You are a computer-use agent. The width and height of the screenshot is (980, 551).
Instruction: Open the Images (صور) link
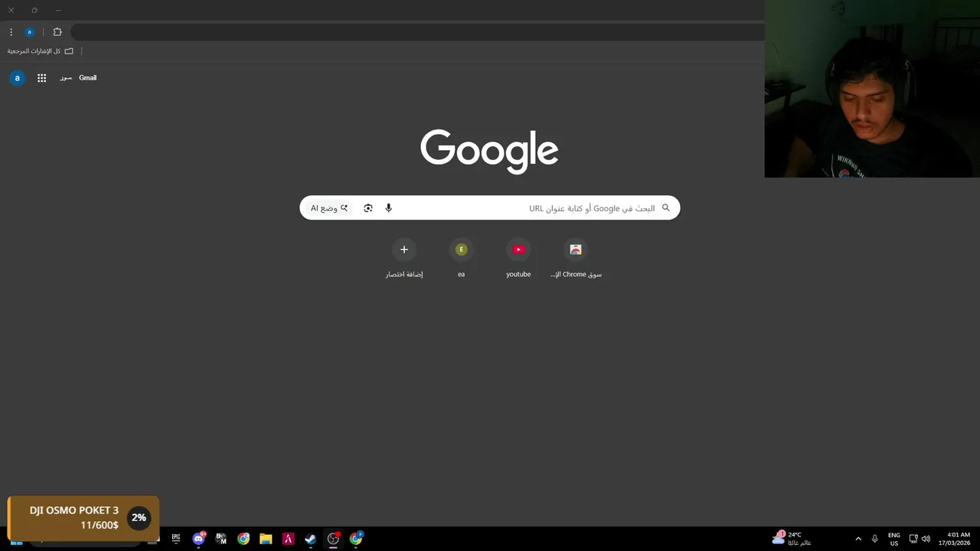coord(66,78)
